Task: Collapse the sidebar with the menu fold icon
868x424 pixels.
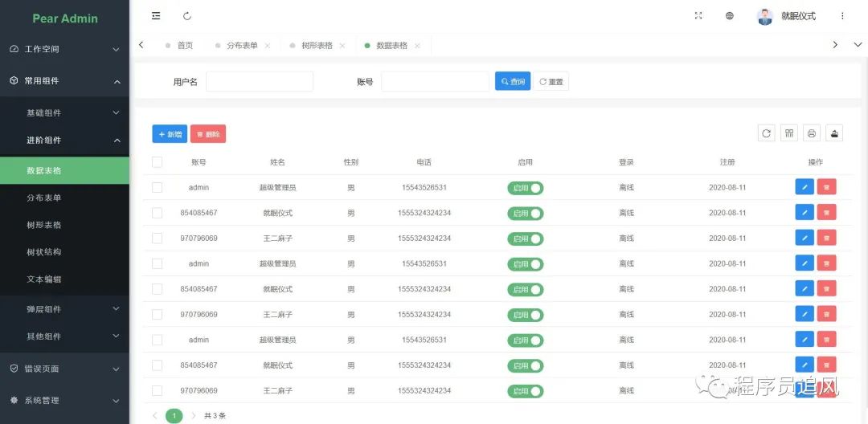Action: pyautogui.click(x=156, y=16)
